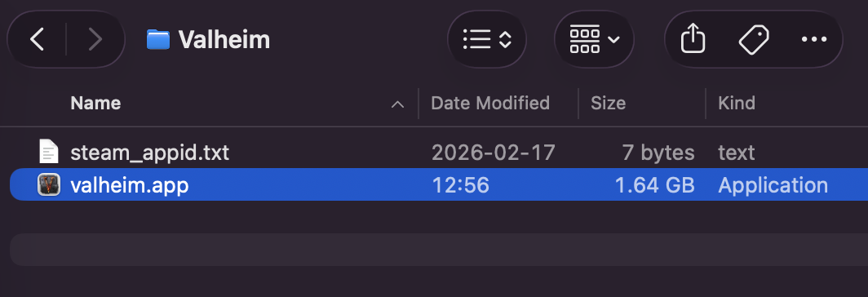Sort files by the Name column
This screenshot has width=868, height=297.
pos(95,103)
